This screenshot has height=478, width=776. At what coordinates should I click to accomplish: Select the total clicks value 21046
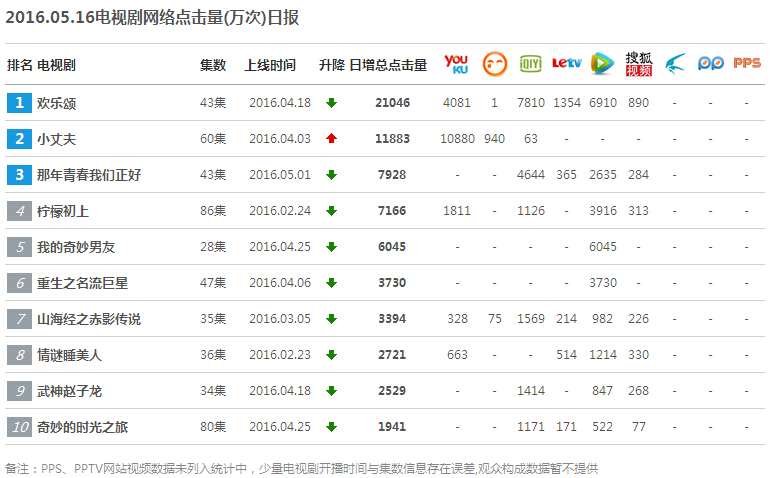(x=392, y=103)
